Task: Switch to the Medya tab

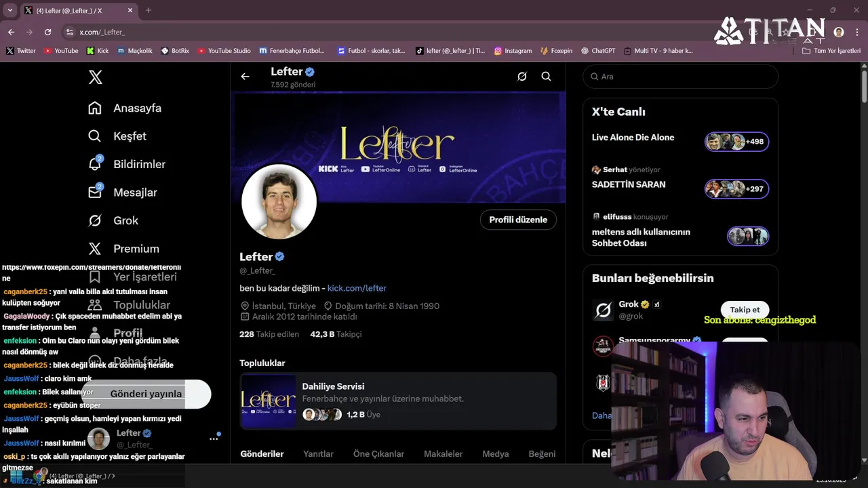Action: click(x=496, y=454)
